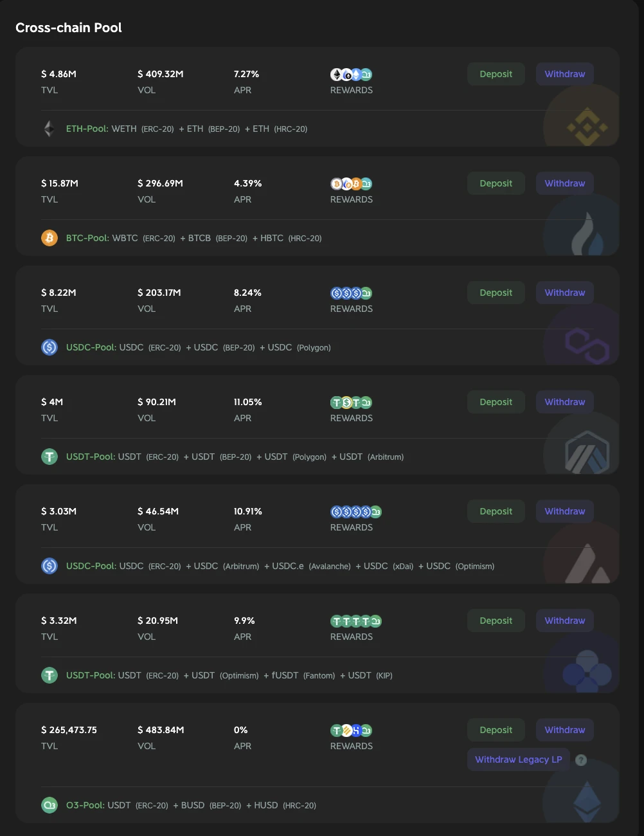Withdraw from the USDT (KIP) pool
Viewport: 644px width, 836px height.
(x=565, y=621)
